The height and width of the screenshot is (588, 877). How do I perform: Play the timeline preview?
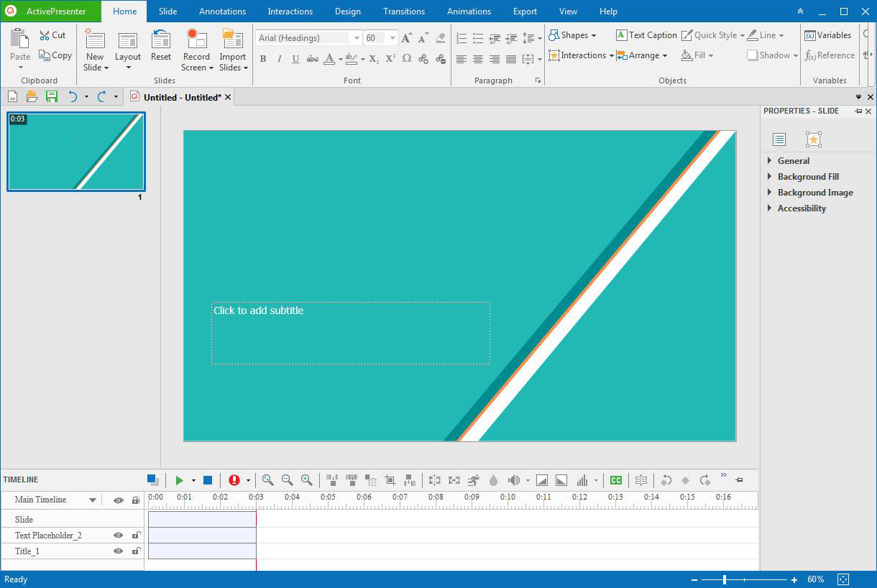point(180,480)
